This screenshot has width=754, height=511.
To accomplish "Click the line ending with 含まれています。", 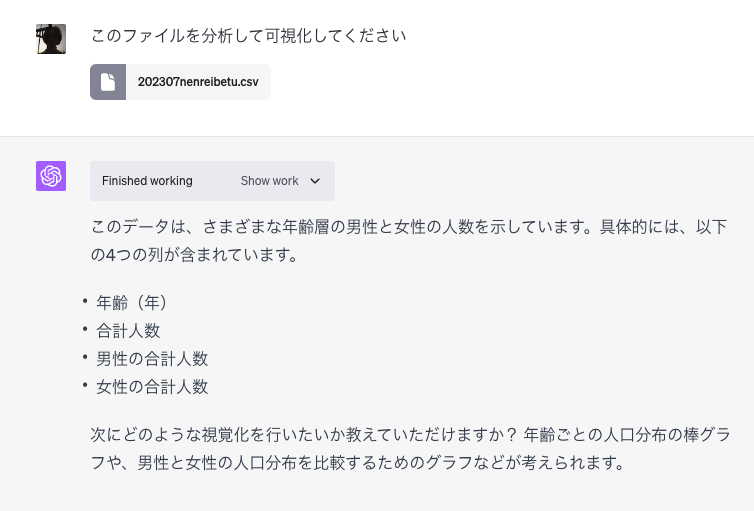I will coord(194,255).
